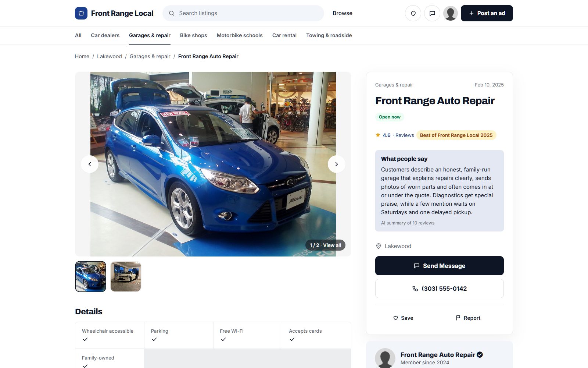Open the Browse menu
This screenshot has width=588, height=368.
click(x=343, y=13)
